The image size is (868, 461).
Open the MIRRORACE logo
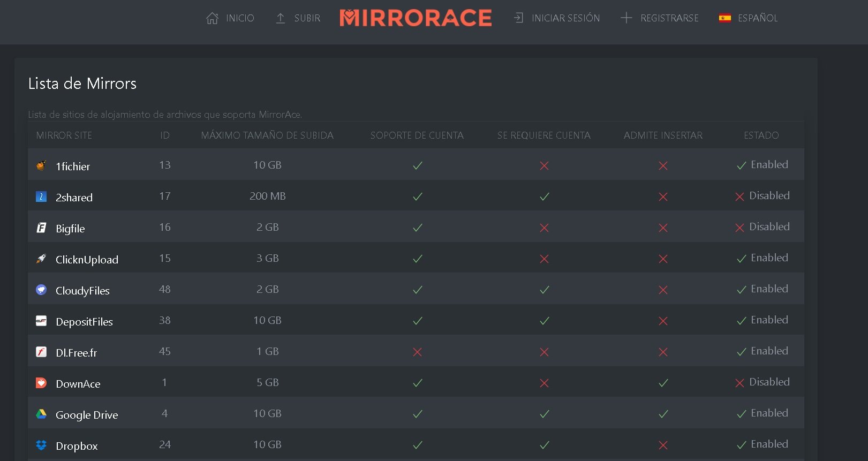[x=416, y=18]
